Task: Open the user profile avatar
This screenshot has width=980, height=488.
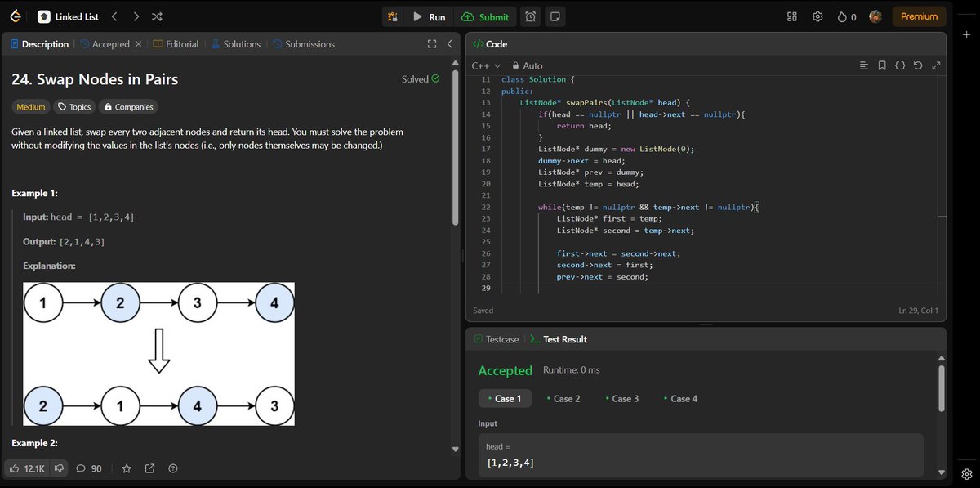Action: pyautogui.click(x=875, y=16)
